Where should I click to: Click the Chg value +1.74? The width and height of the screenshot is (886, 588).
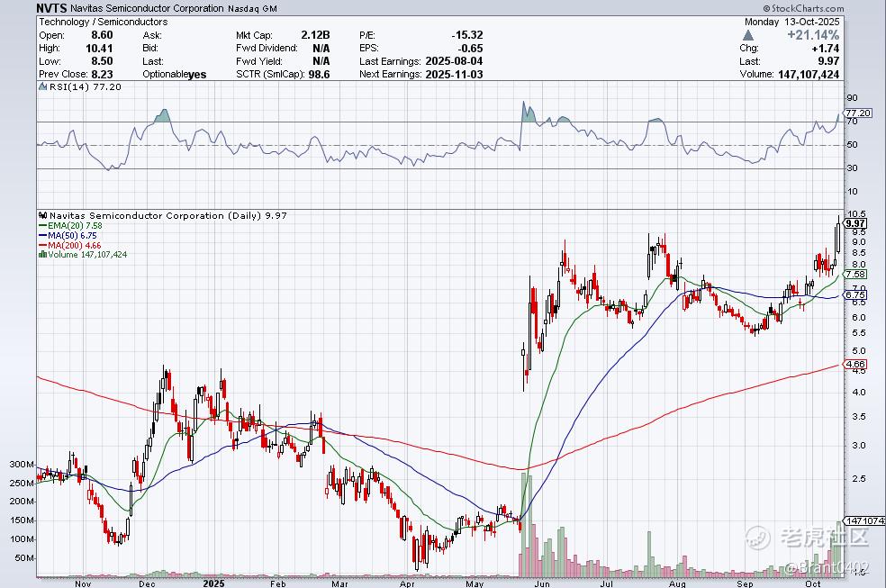pyautogui.click(x=826, y=48)
